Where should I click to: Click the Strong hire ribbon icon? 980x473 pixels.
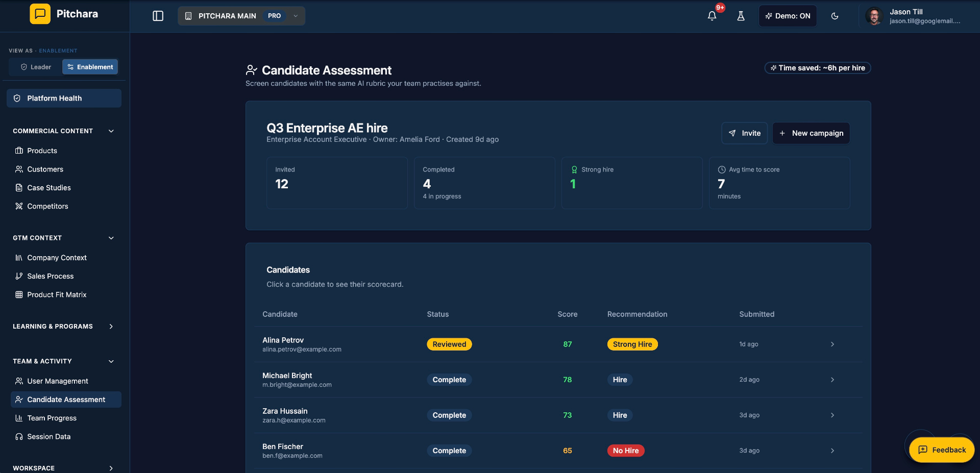click(574, 169)
